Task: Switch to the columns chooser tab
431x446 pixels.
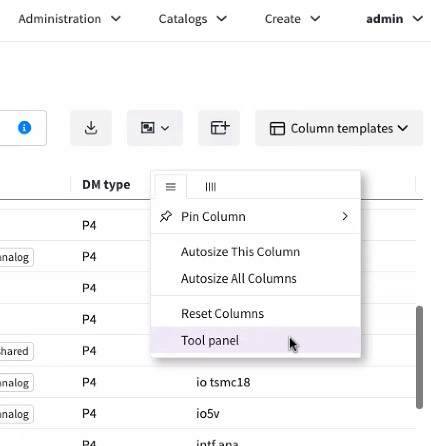Action: tap(211, 187)
